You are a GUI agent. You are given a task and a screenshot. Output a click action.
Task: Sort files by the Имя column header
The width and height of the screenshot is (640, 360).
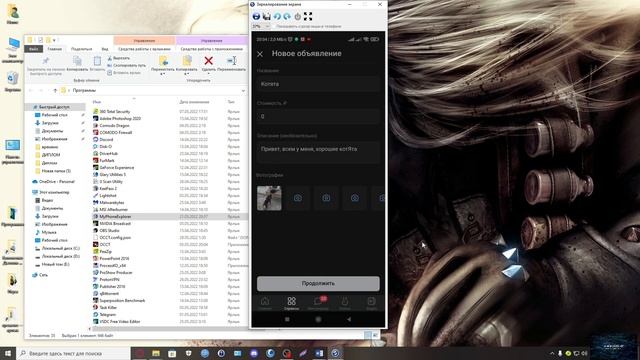97,102
